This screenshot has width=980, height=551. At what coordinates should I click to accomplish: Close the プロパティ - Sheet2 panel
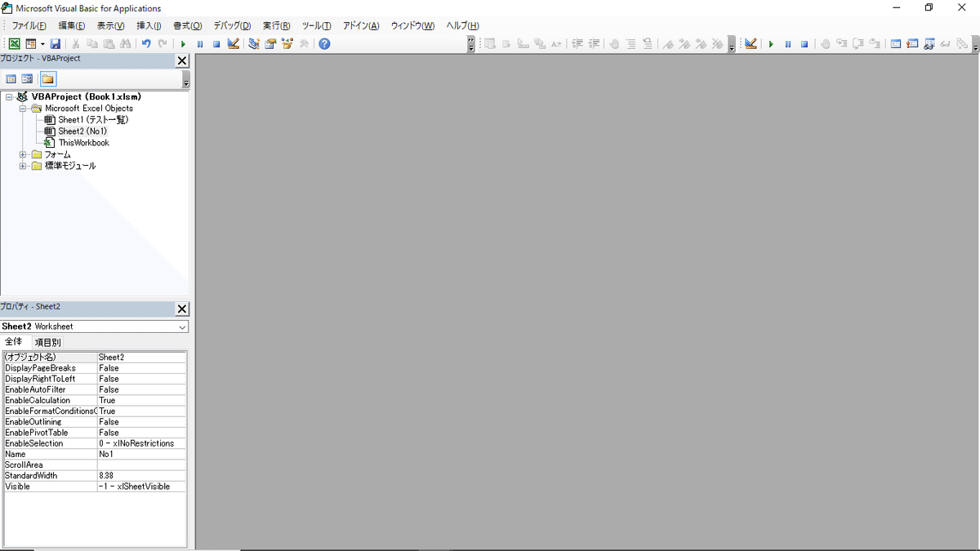(x=182, y=309)
